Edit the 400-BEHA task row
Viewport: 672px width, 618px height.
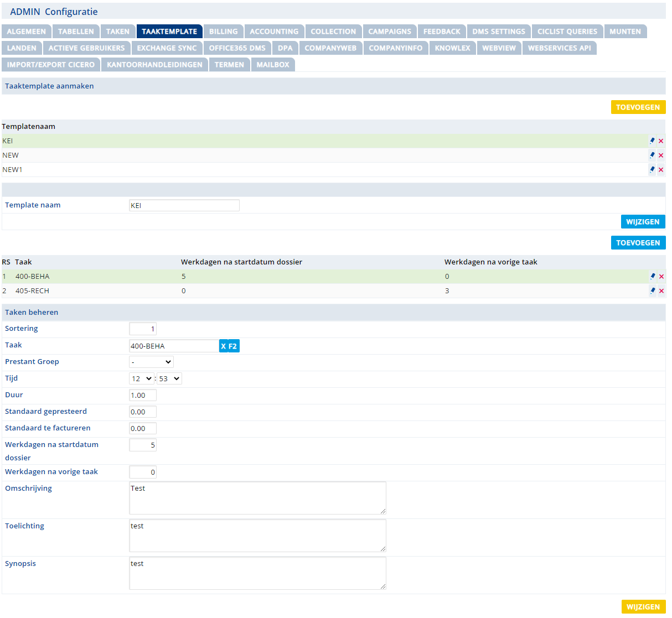pos(653,277)
